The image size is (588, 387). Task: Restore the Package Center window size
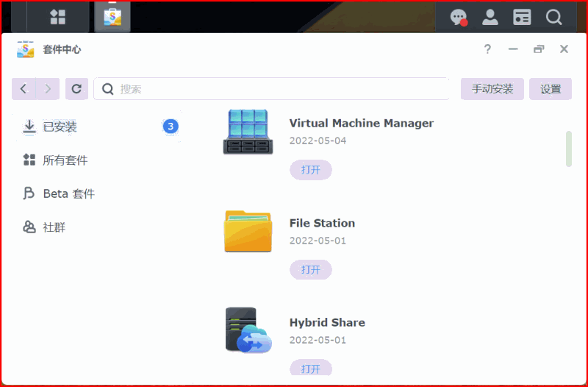click(x=539, y=49)
